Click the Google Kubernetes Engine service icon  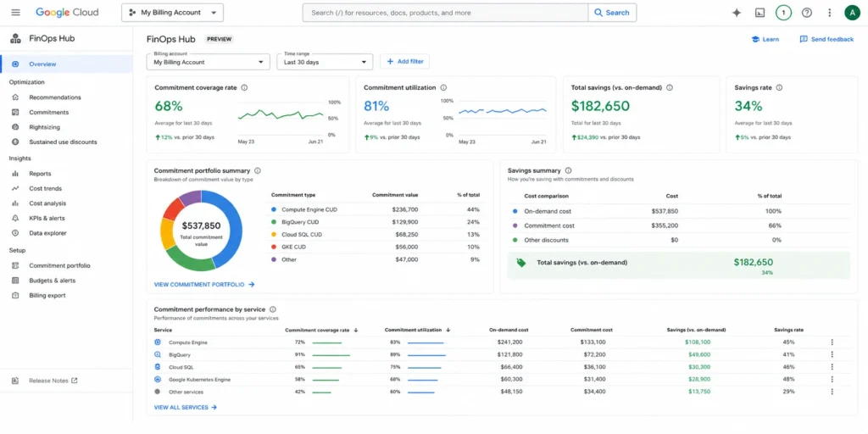coord(157,379)
